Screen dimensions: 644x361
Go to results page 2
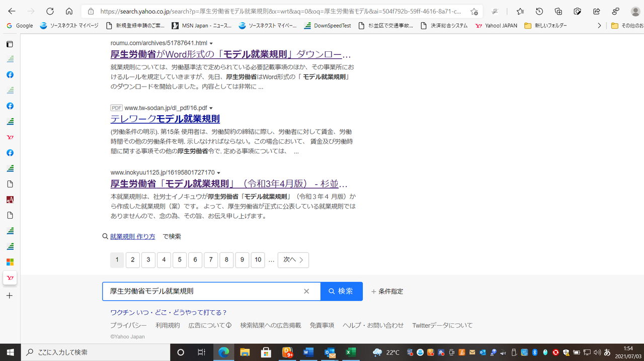tap(132, 260)
